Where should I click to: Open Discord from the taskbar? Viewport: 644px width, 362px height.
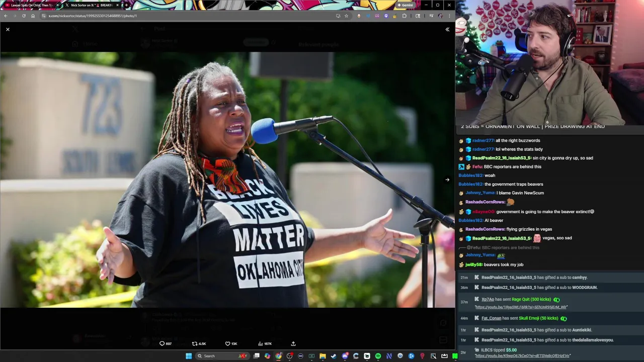(345, 356)
